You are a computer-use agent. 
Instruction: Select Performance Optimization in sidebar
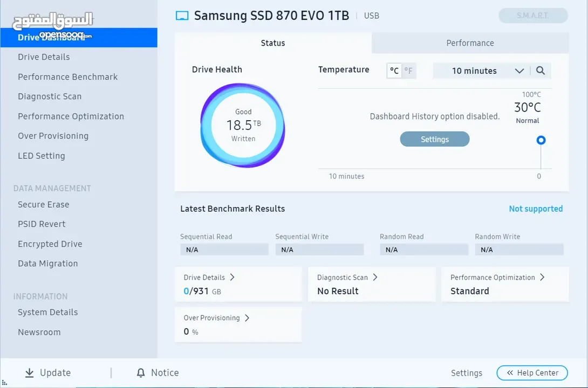(x=71, y=116)
